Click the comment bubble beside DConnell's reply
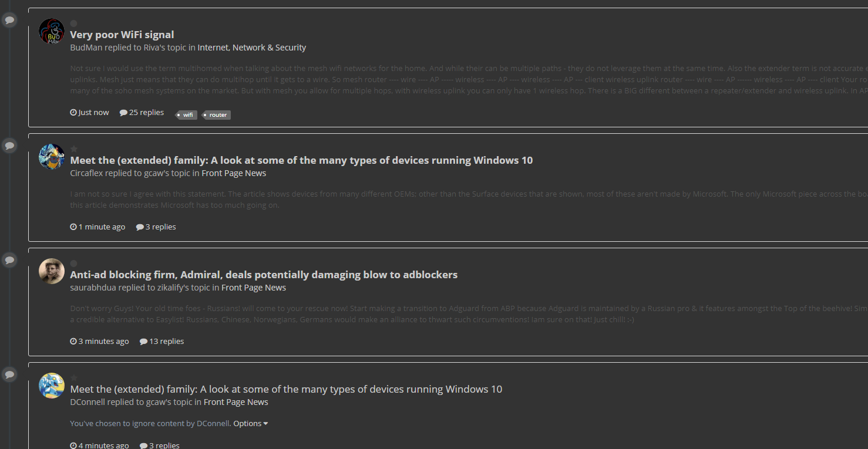Viewport: 868px width, 449px height. (9, 374)
